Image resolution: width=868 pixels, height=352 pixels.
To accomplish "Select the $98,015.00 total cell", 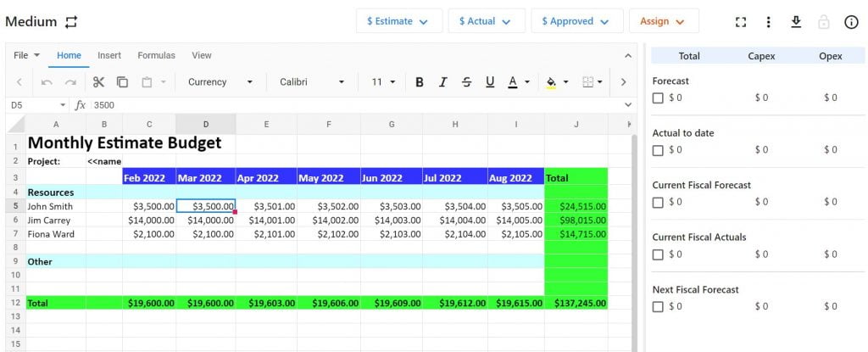I will click(576, 220).
